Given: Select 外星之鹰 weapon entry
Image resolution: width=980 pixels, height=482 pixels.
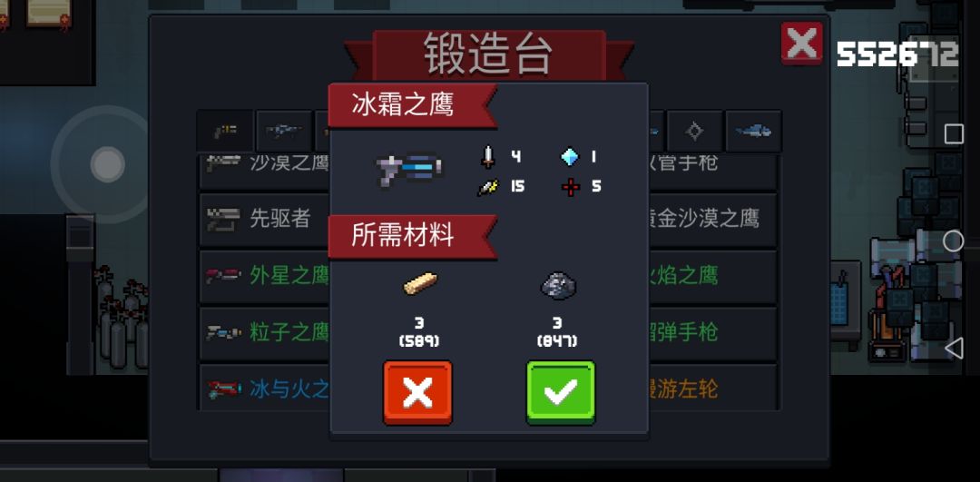Looking at the screenshot, I should (x=266, y=276).
